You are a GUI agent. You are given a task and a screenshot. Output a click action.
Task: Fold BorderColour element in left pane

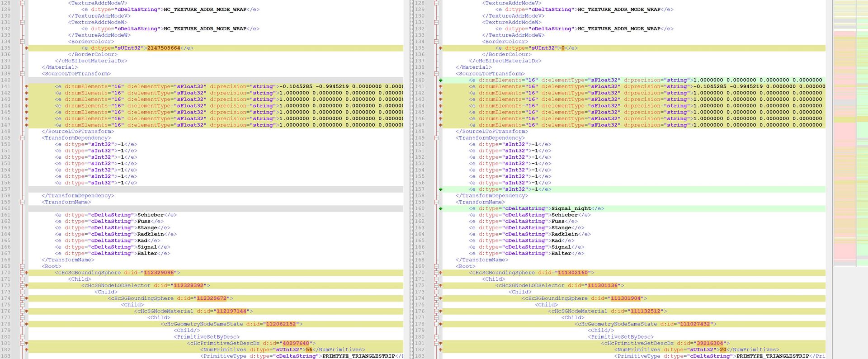(22, 42)
